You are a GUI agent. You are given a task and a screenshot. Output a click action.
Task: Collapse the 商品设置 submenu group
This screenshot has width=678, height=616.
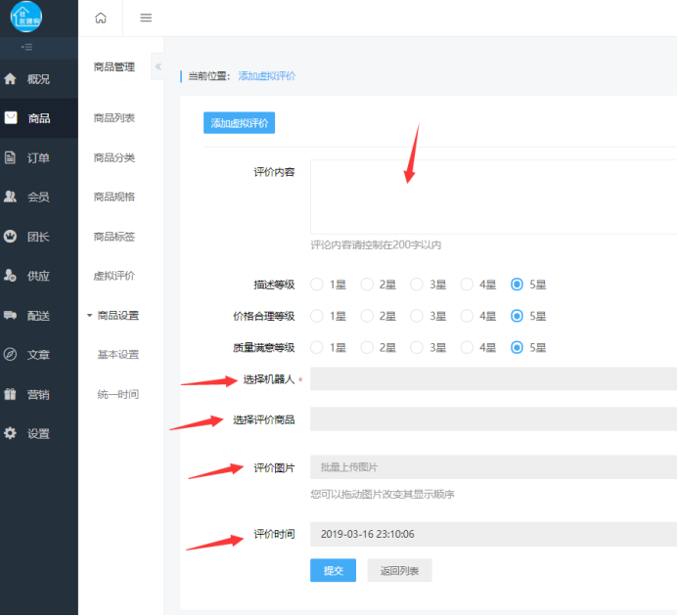pos(113,316)
